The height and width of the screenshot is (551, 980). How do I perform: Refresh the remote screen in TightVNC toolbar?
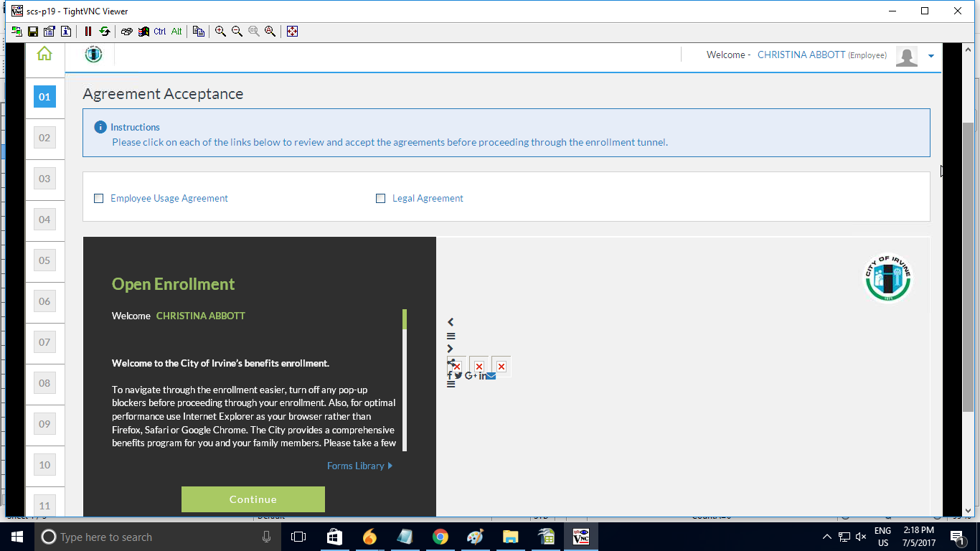click(x=105, y=31)
